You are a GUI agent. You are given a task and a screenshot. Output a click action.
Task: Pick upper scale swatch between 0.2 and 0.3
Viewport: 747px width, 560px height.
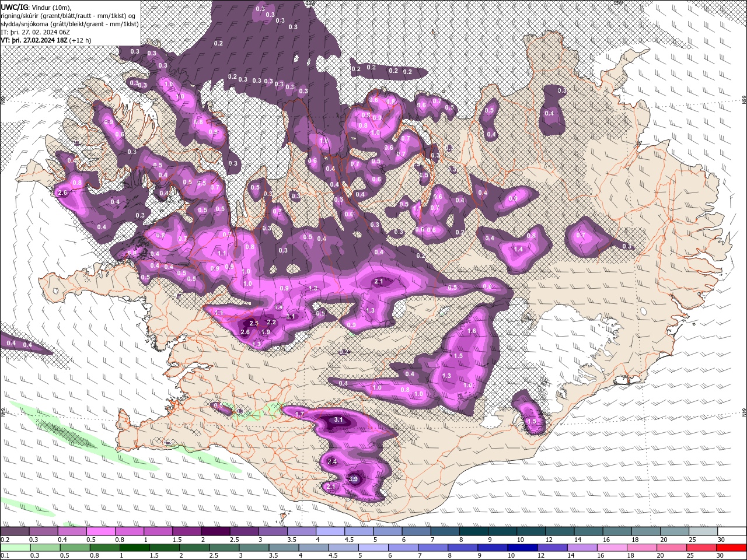[x=15, y=531]
